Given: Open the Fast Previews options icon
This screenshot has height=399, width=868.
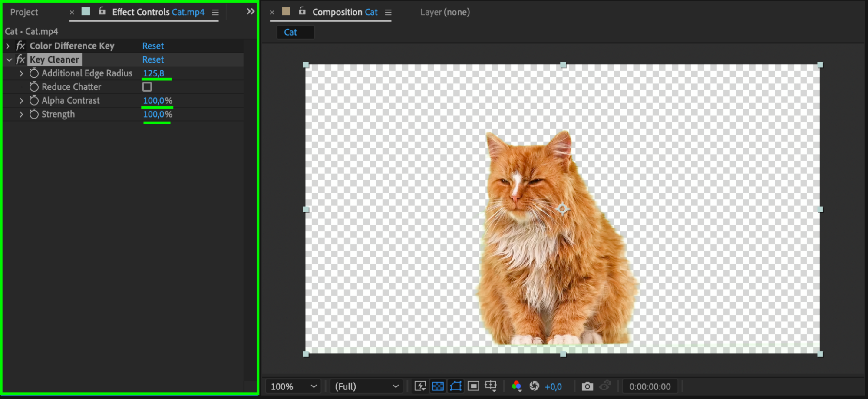Looking at the screenshot, I should [x=420, y=386].
